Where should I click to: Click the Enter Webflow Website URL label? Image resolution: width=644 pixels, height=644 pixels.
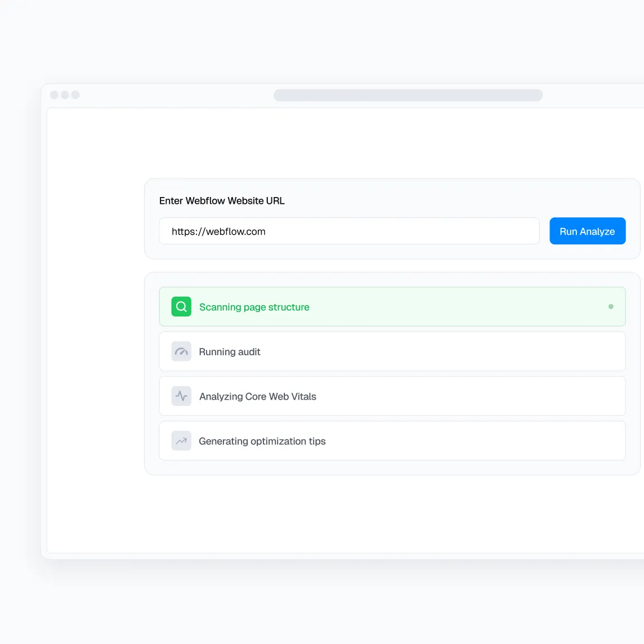(221, 200)
